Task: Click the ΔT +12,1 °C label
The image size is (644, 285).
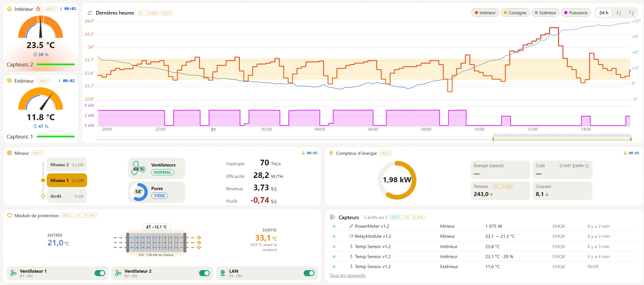Action: coord(156,227)
